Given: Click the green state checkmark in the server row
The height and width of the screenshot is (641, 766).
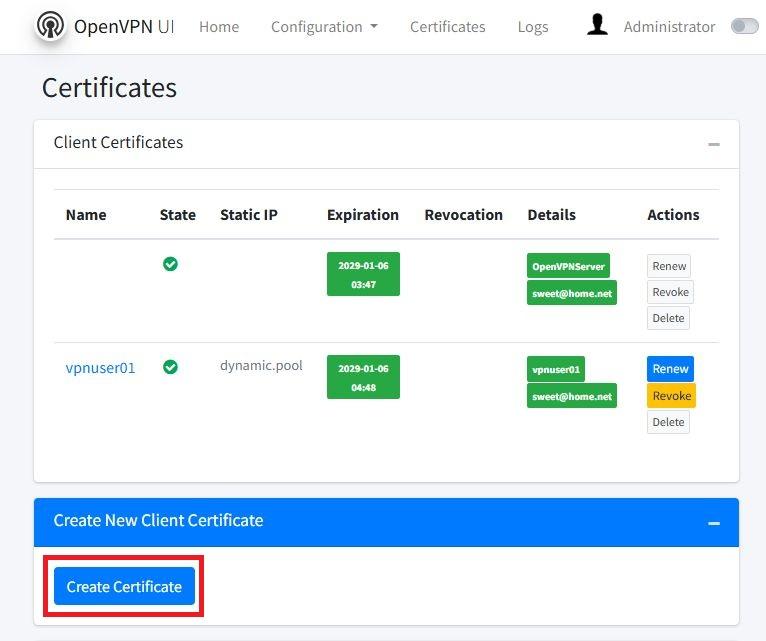Looking at the screenshot, I should [170, 264].
